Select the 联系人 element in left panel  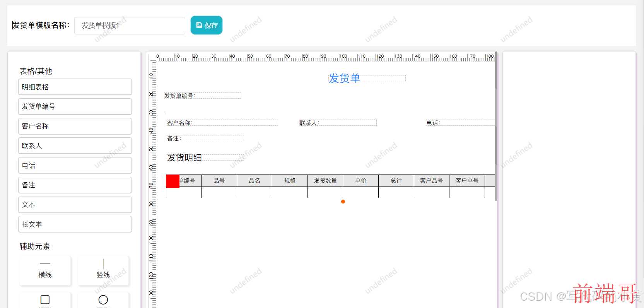(x=75, y=146)
